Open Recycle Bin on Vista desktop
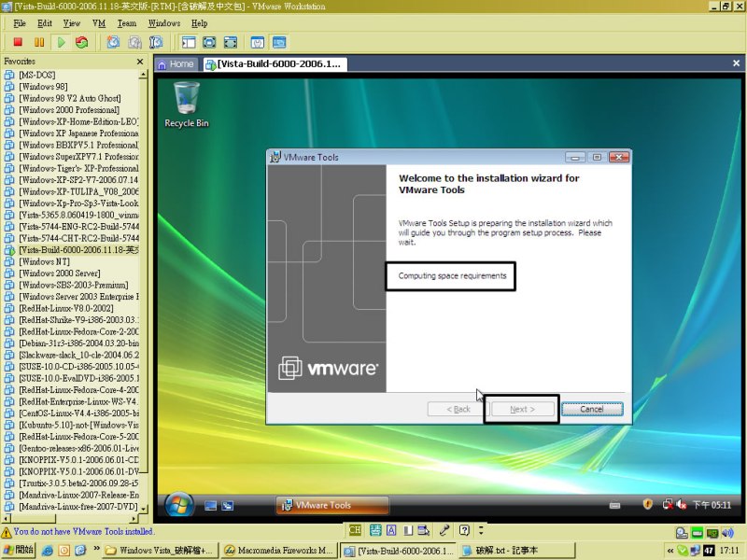This screenshot has height=560, width=747. point(186,105)
